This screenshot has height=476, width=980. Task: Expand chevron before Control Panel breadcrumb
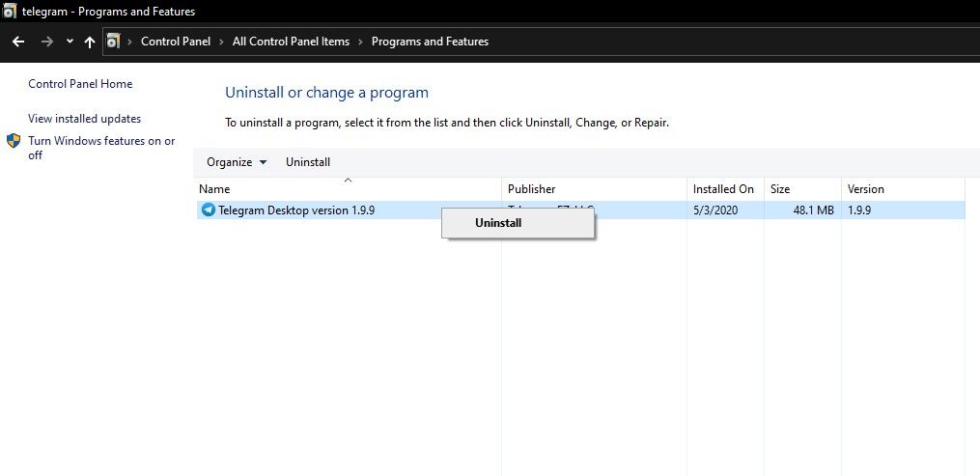click(130, 42)
